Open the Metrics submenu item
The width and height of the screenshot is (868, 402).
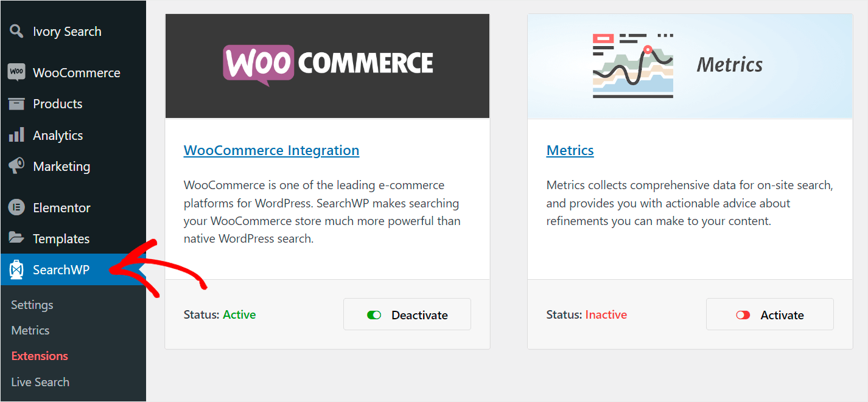click(30, 330)
